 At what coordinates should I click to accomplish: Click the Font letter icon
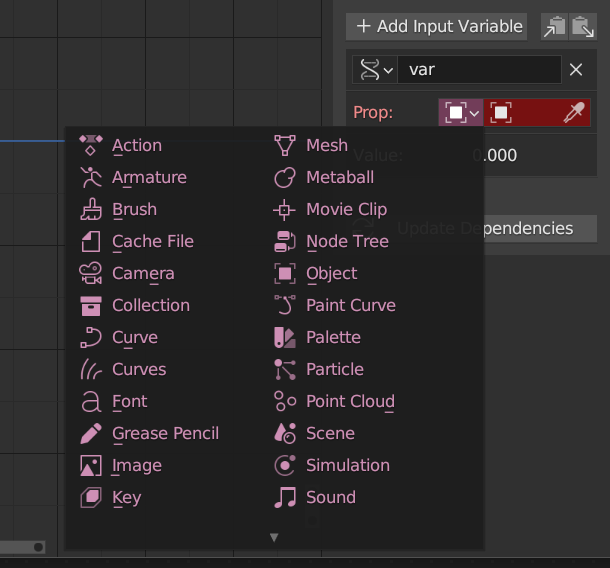(91, 401)
